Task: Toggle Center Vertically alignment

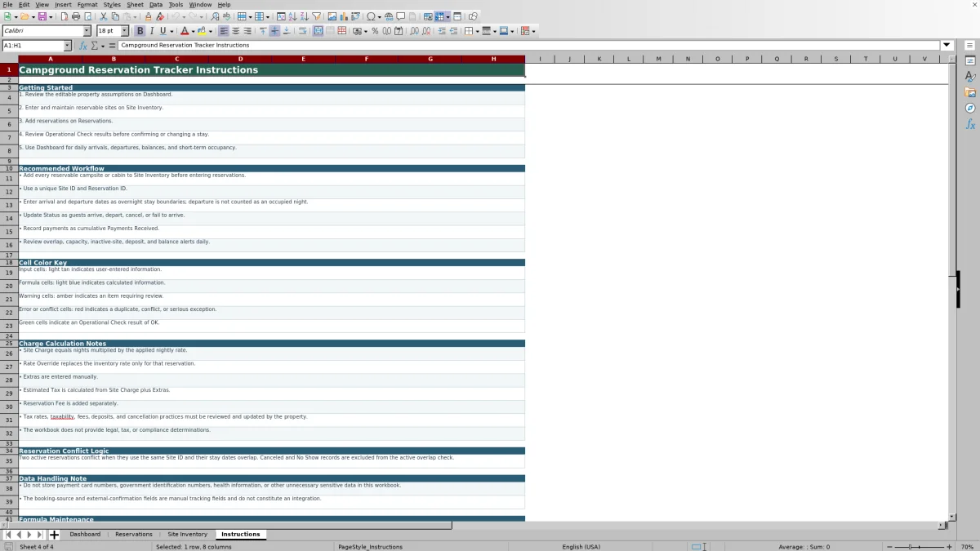Action: [x=274, y=31]
